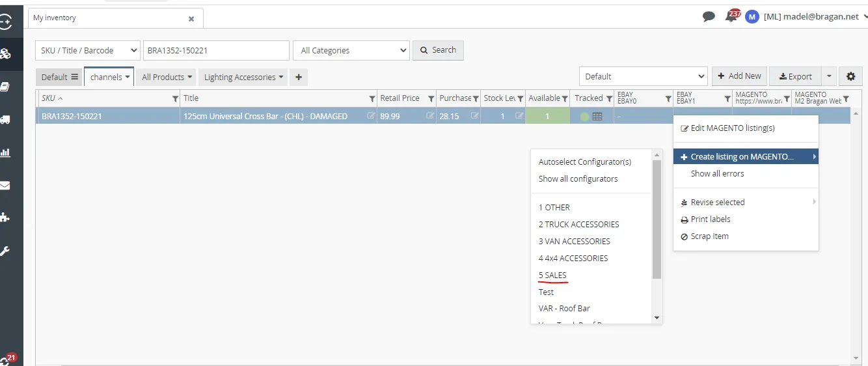Open the Inventory boxes sidebar icon
Image resolution: width=868 pixels, height=366 pixels.
tap(5, 53)
